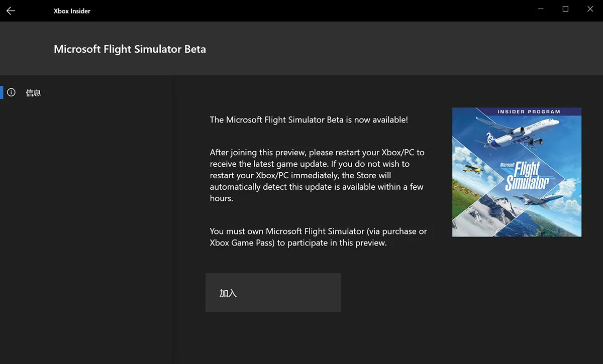Join the preview with 加入 button
The image size is (603, 364).
click(x=273, y=293)
